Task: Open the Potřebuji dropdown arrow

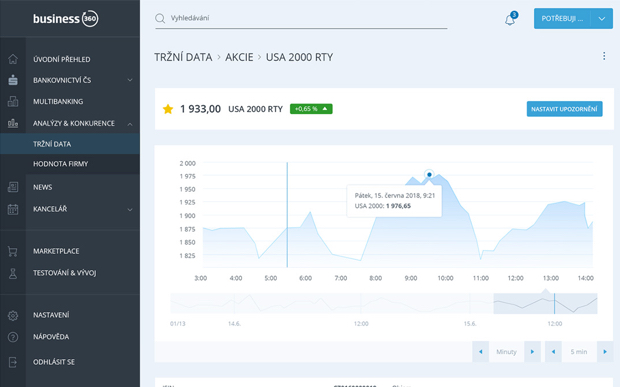Action: pyautogui.click(x=602, y=19)
